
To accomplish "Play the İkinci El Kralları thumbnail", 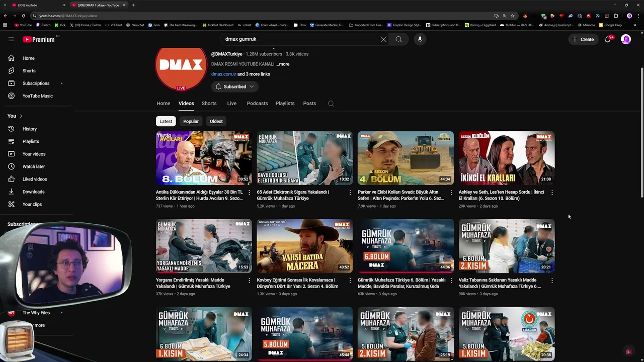I will pos(507,158).
